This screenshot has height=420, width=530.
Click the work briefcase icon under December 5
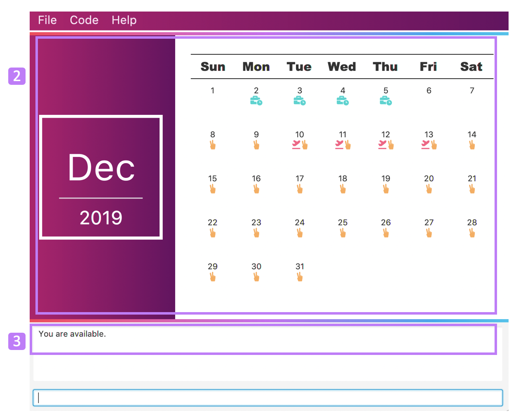click(x=386, y=100)
